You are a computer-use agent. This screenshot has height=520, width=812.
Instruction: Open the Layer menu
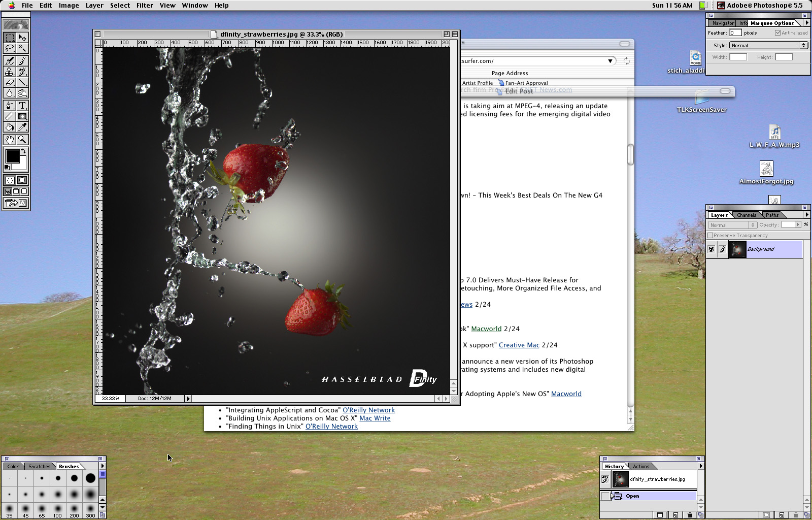94,5
